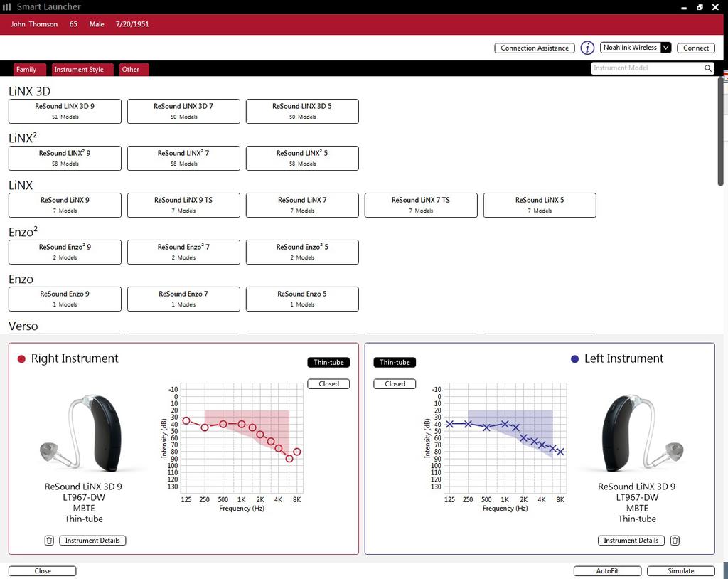The width and height of the screenshot is (728, 579).
Task: Click the blue Left Instrument dot
Action: tap(574, 358)
